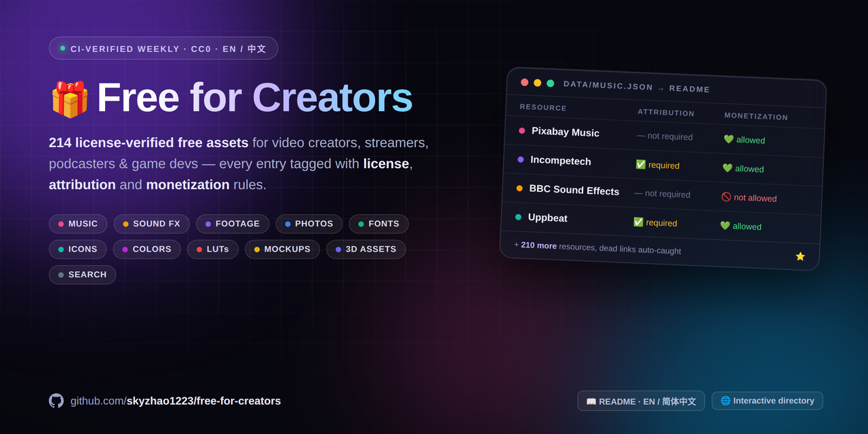Click 'not required' in Pixabay Music row
The image size is (868, 434).
pyautogui.click(x=665, y=136)
